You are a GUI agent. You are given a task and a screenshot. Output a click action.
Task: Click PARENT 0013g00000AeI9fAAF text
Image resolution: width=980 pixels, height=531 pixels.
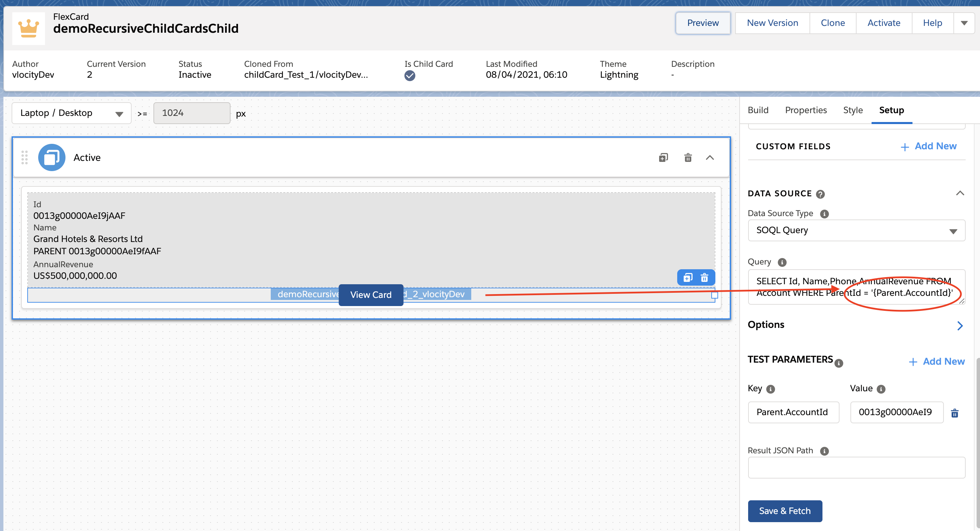click(97, 251)
